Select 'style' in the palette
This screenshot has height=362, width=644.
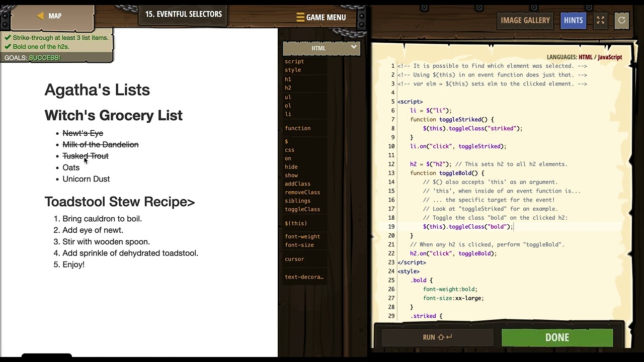tap(293, 70)
